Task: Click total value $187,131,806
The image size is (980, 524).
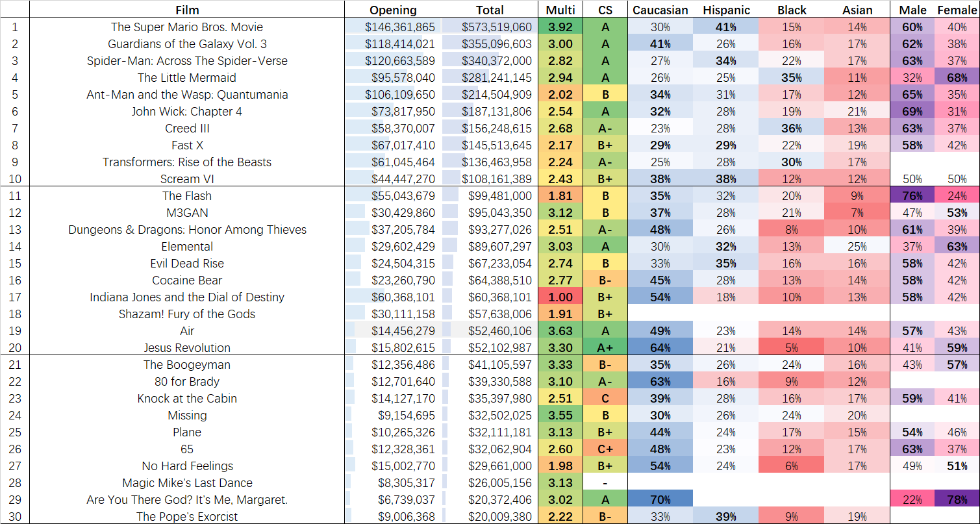Action: pyautogui.click(x=490, y=112)
